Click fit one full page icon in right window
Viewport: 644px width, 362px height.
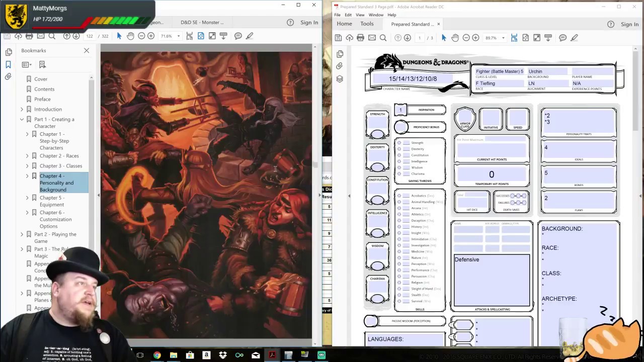525,38
